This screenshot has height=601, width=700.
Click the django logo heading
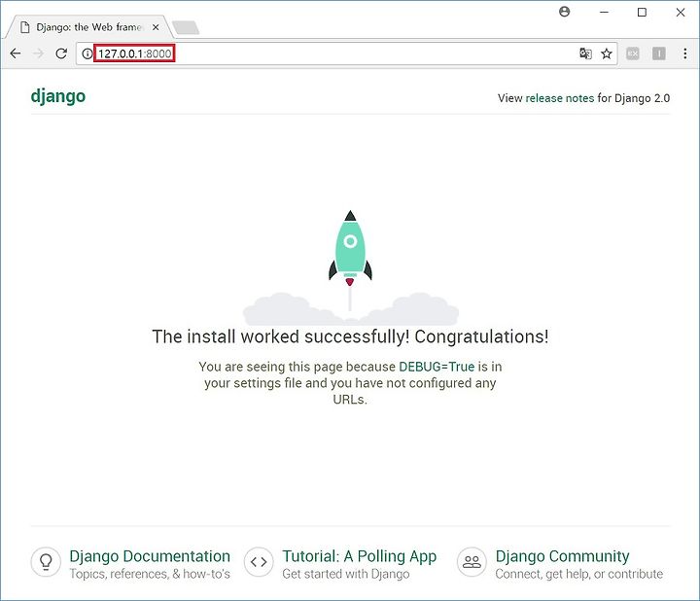pyautogui.click(x=58, y=96)
